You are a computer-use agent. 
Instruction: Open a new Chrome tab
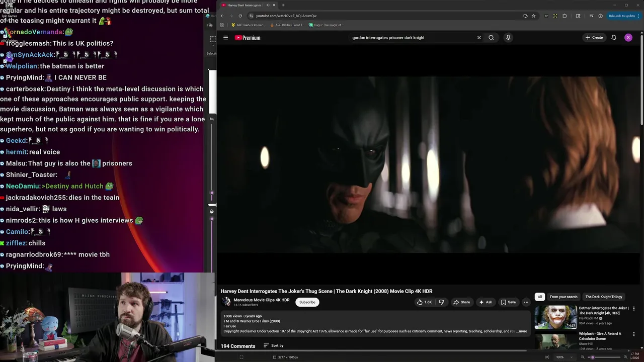(283, 5)
